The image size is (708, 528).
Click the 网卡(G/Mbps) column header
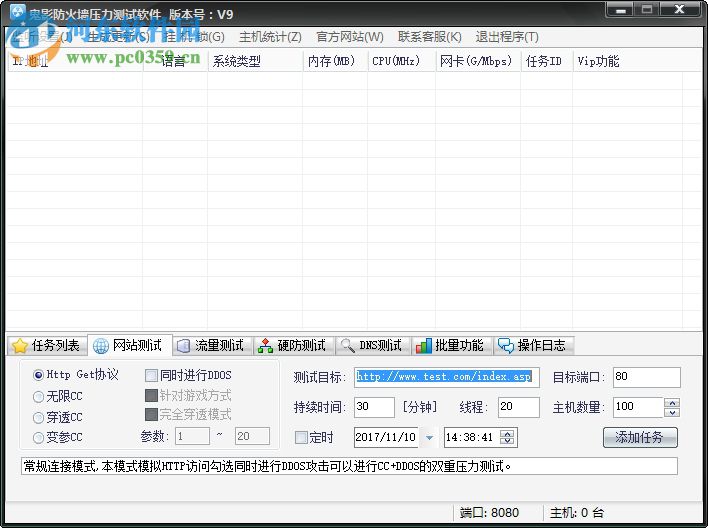point(478,61)
